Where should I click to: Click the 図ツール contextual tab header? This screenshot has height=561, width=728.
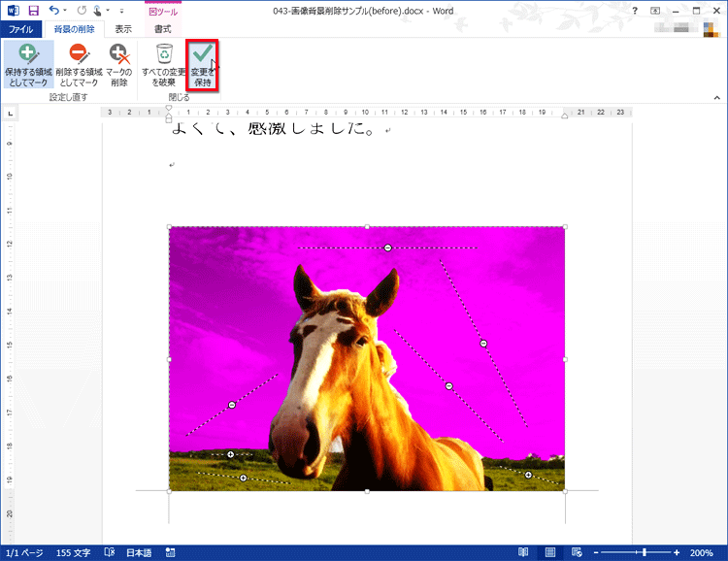coord(163,12)
